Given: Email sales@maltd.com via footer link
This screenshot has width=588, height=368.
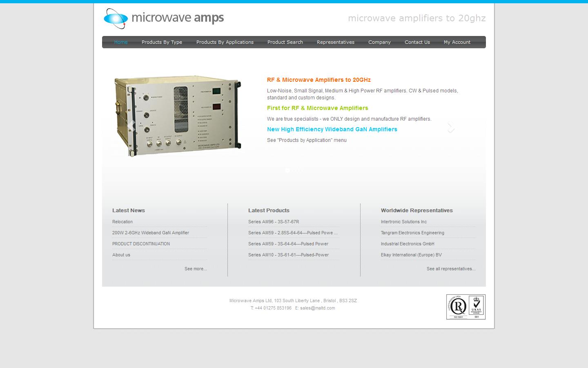Looking at the screenshot, I should click(317, 308).
